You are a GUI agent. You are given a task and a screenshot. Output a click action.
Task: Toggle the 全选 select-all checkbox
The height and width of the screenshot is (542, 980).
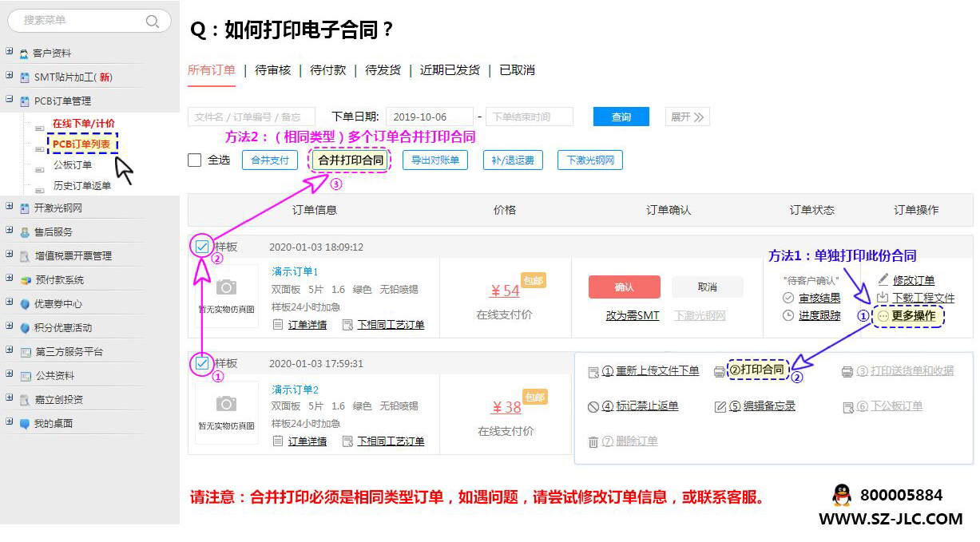point(194,160)
